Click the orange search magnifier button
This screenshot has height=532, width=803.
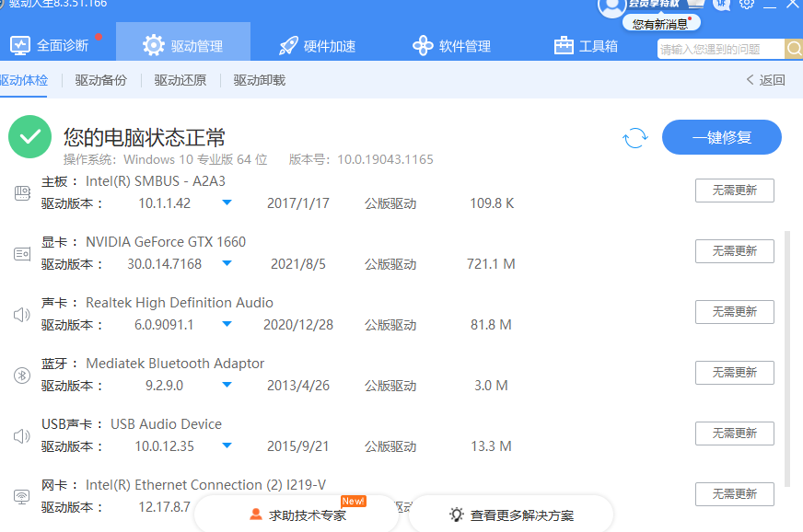point(794,49)
